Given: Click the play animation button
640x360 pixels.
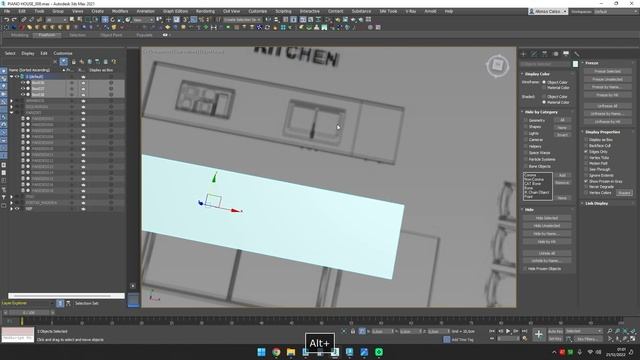Looking at the screenshot, I should pos(508,331).
